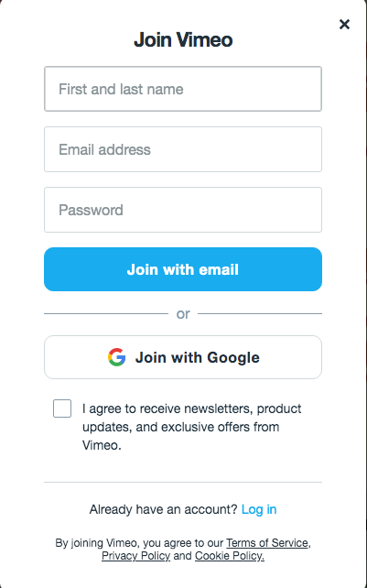Click the 'First and last name' placeholder text

(121, 89)
